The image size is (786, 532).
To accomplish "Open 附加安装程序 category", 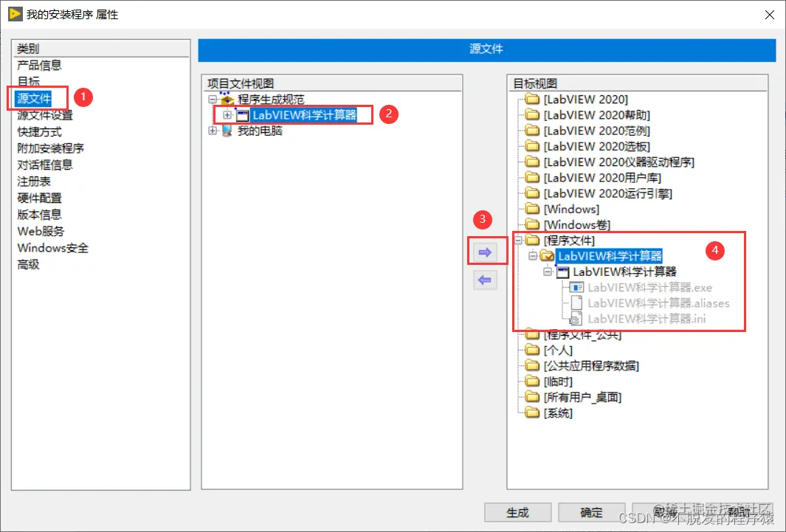I will click(51, 148).
